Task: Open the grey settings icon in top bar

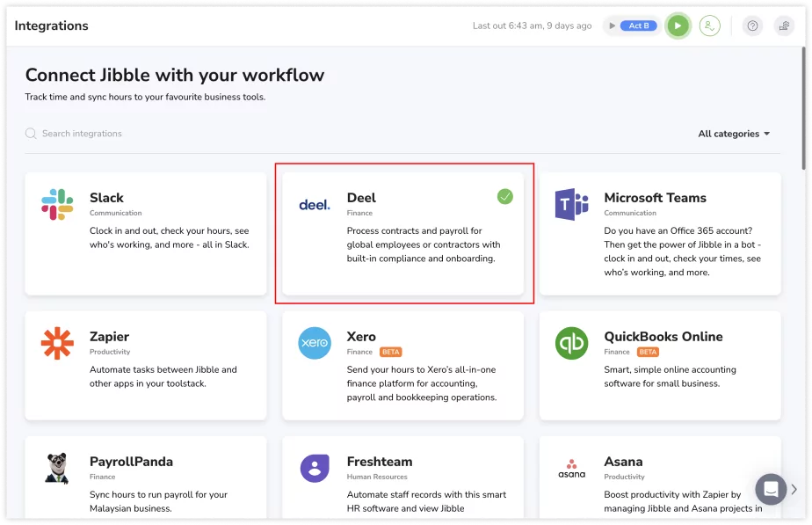Action: point(784,26)
